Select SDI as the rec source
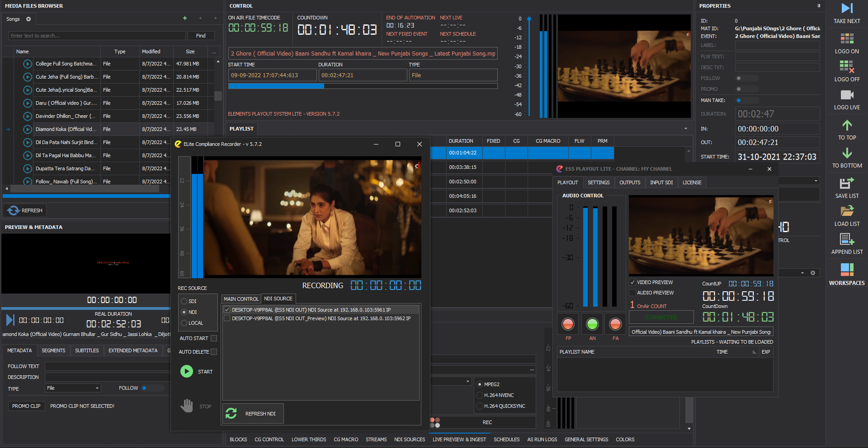 click(184, 301)
